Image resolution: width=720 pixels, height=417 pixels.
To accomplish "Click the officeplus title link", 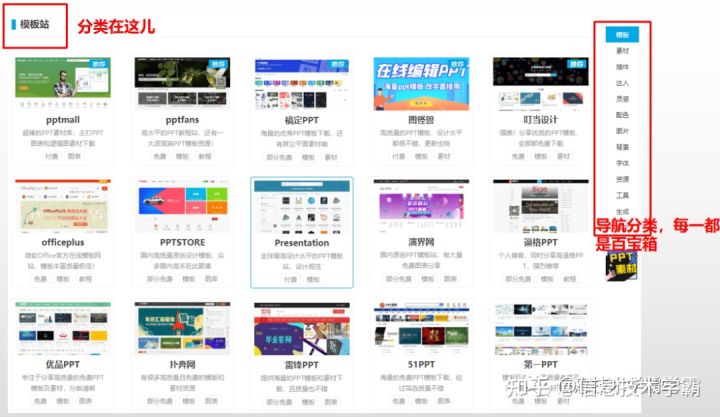I will click(63, 242).
